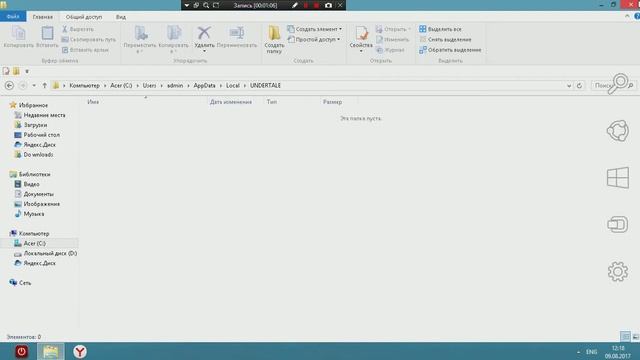The width and height of the screenshot is (640, 360).
Task: Click Компьютер in the address path
Action: pos(84,86)
